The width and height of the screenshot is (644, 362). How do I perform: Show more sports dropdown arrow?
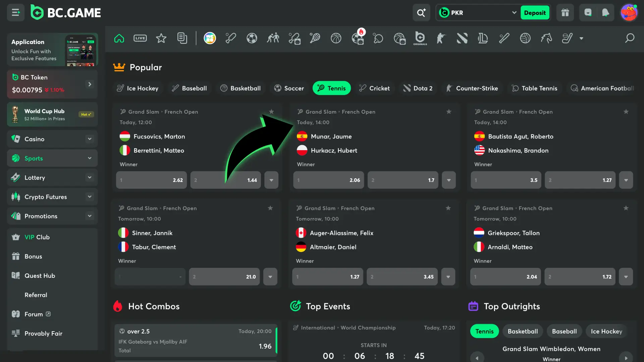581,38
